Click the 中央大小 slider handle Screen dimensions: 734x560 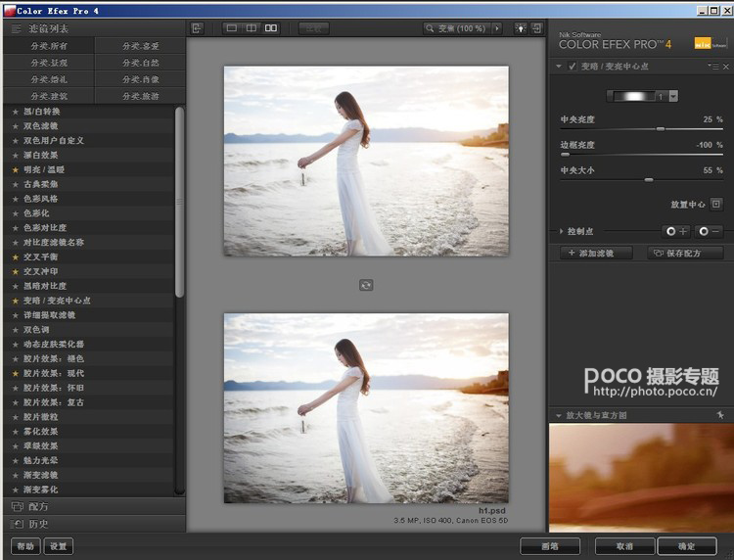click(649, 179)
